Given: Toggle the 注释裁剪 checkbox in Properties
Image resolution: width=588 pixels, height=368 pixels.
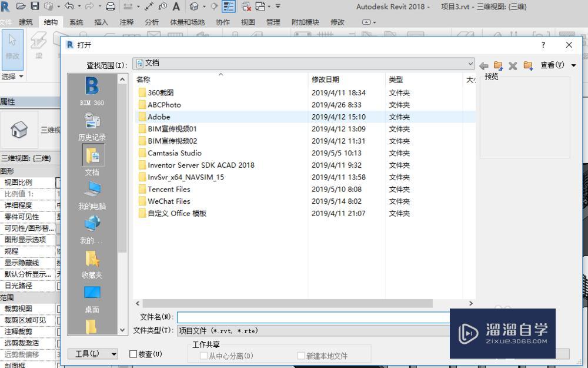Looking at the screenshot, I should pos(58,331).
